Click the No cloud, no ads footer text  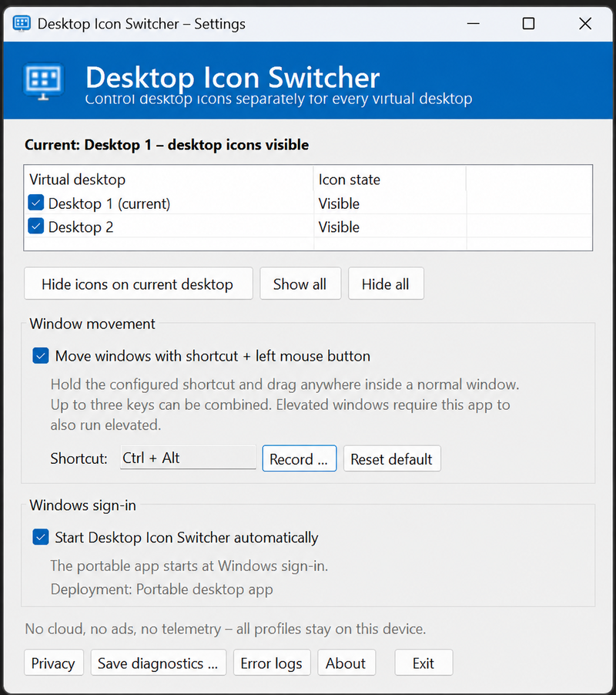225,629
